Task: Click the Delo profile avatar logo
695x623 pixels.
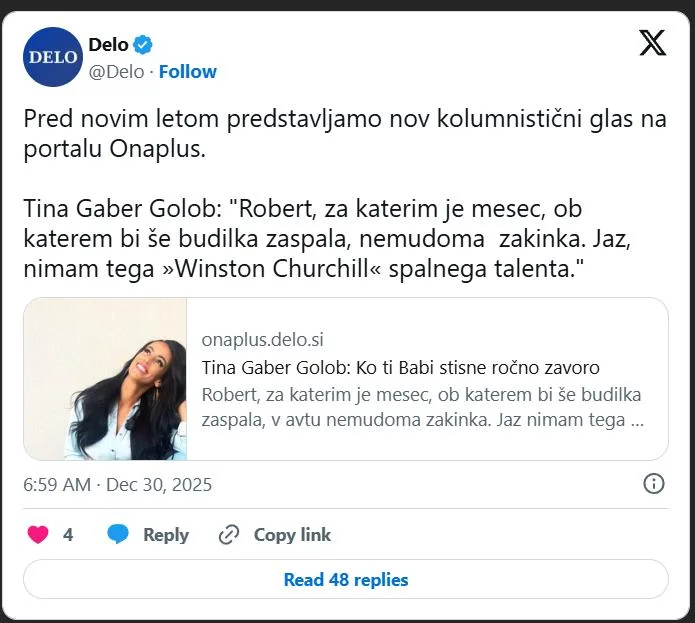Action: pyautogui.click(x=53, y=57)
